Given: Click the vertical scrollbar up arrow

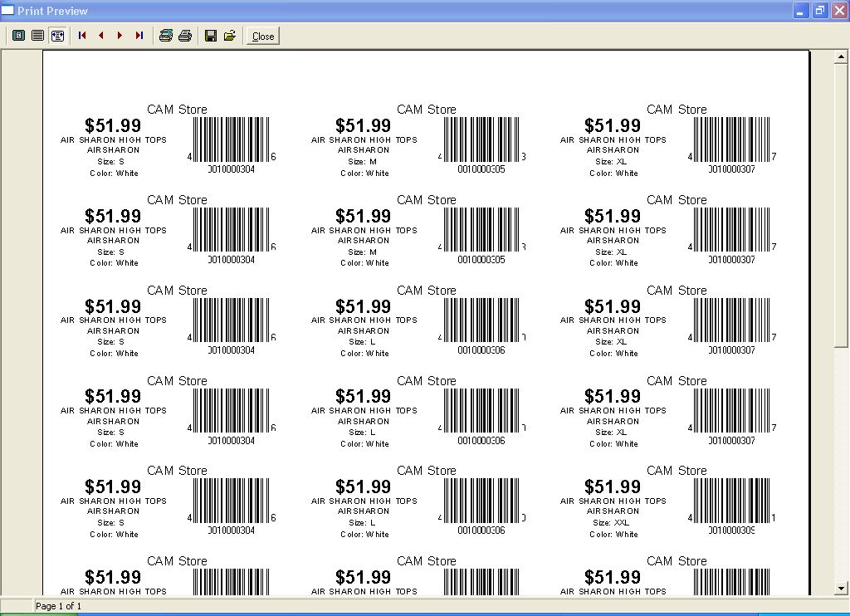Looking at the screenshot, I should pos(841,56).
